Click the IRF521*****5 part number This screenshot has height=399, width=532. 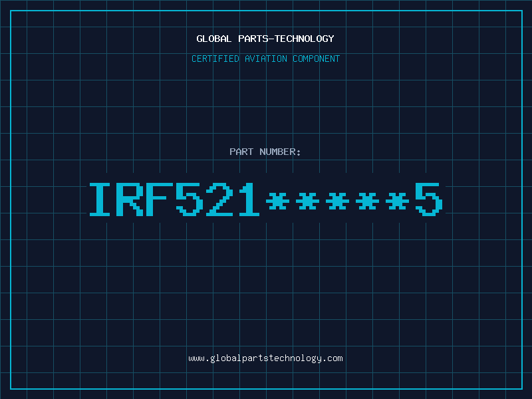266,199
